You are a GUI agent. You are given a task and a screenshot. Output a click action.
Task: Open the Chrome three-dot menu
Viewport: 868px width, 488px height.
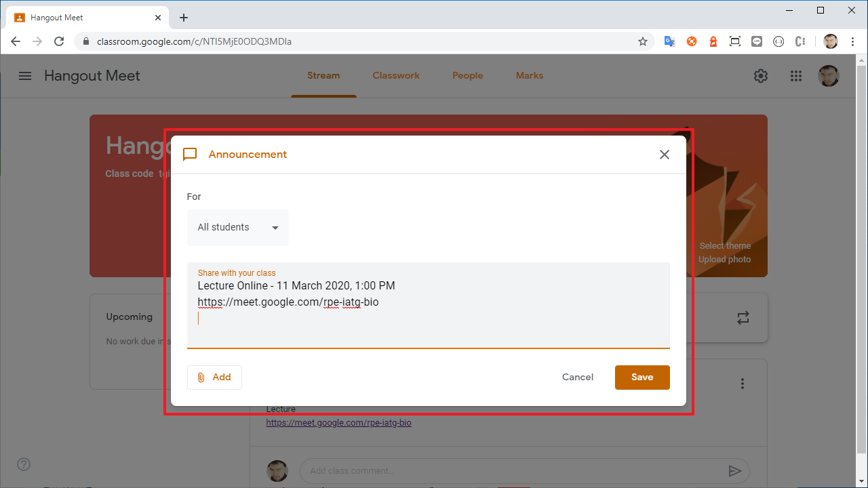(x=852, y=41)
